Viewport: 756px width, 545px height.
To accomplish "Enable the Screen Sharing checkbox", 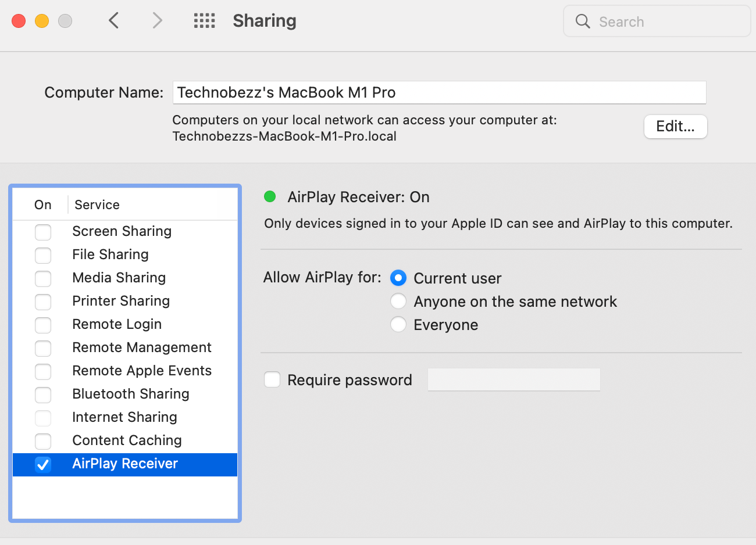I will click(43, 232).
